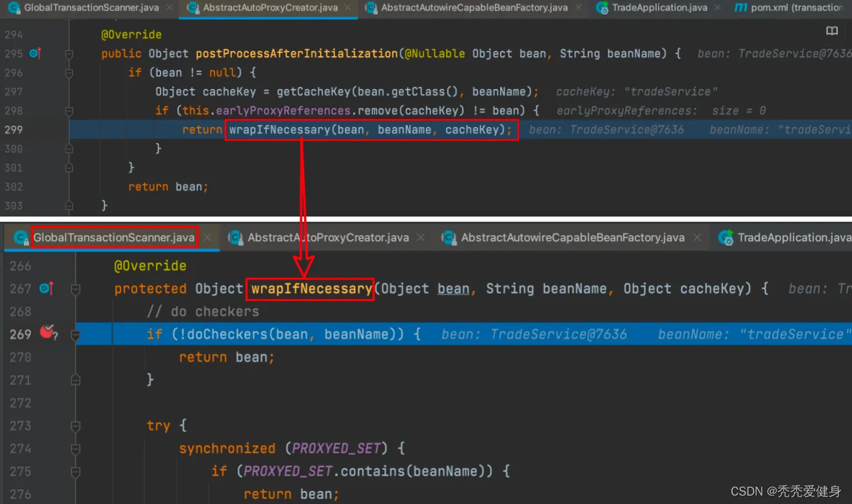This screenshot has width=852, height=504.
Task: Click the 'return bean;' statement on line 270
Action: (x=227, y=357)
